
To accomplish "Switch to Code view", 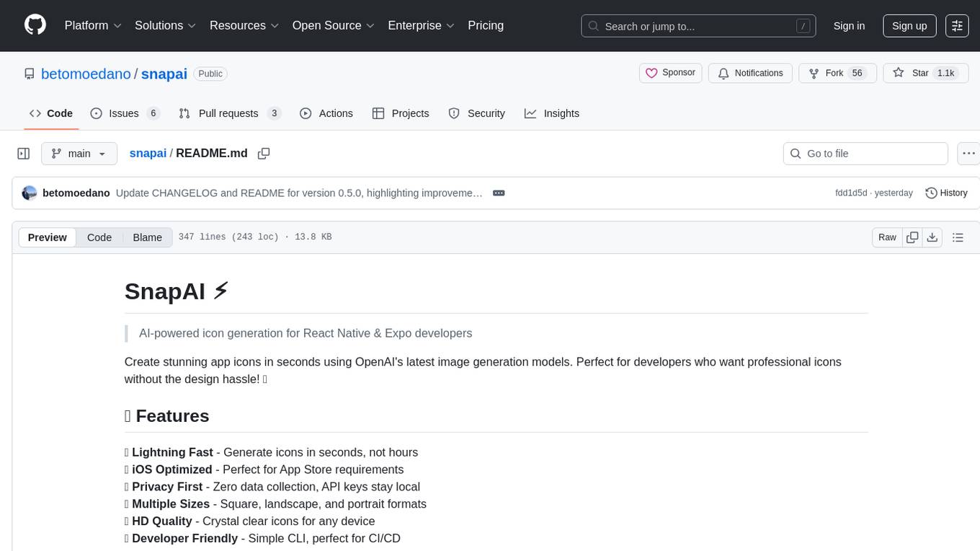I will pos(99,237).
